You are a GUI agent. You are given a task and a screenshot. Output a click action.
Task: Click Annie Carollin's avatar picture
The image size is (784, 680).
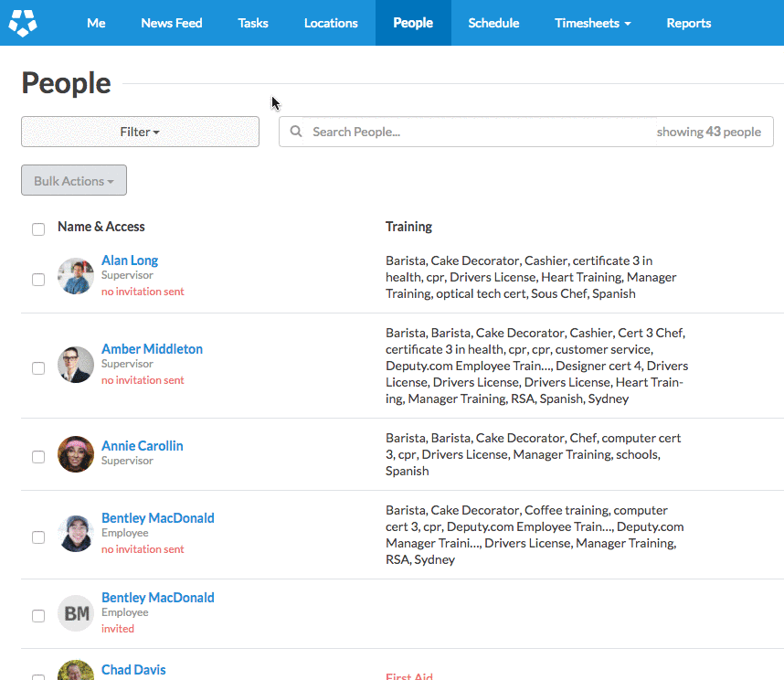tap(76, 454)
